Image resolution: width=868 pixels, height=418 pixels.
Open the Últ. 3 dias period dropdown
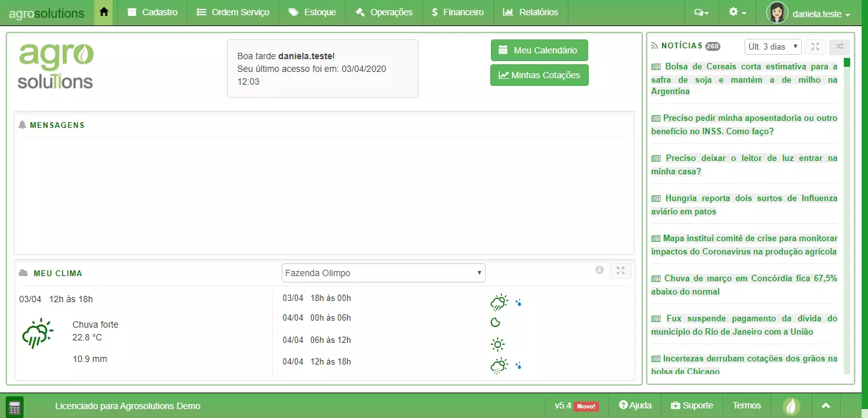pos(773,46)
